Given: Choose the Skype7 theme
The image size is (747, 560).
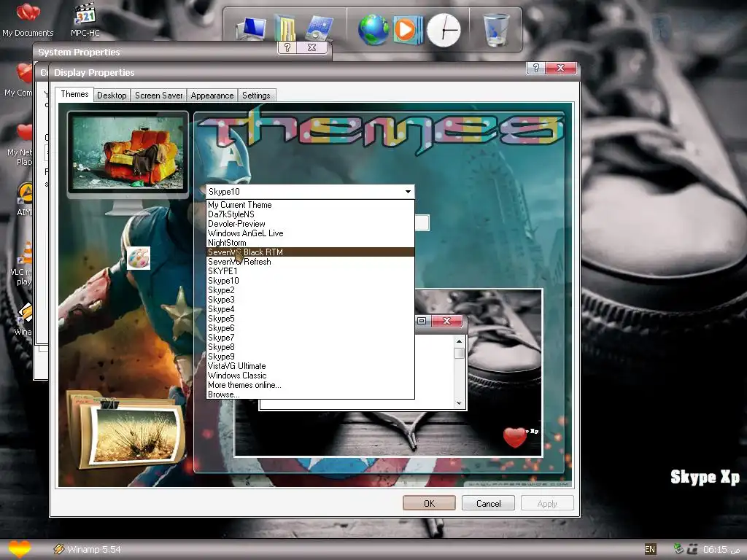Looking at the screenshot, I should (310, 338).
